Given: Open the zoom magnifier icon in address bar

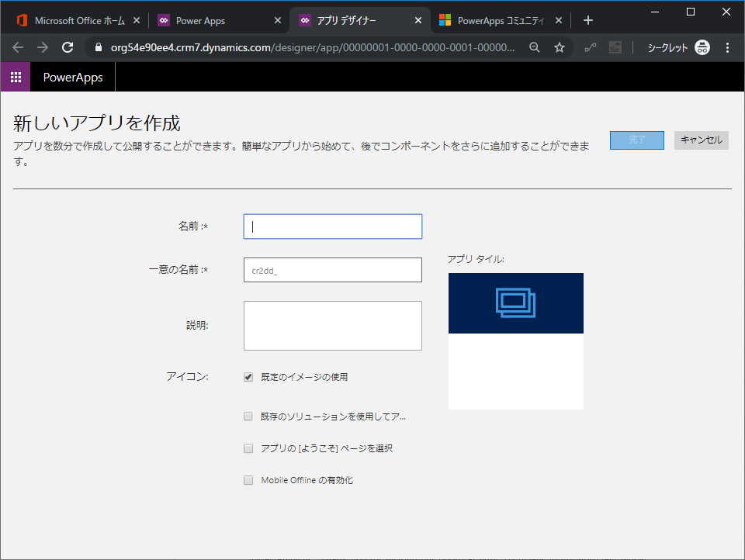Looking at the screenshot, I should pyautogui.click(x=535, y=47).
